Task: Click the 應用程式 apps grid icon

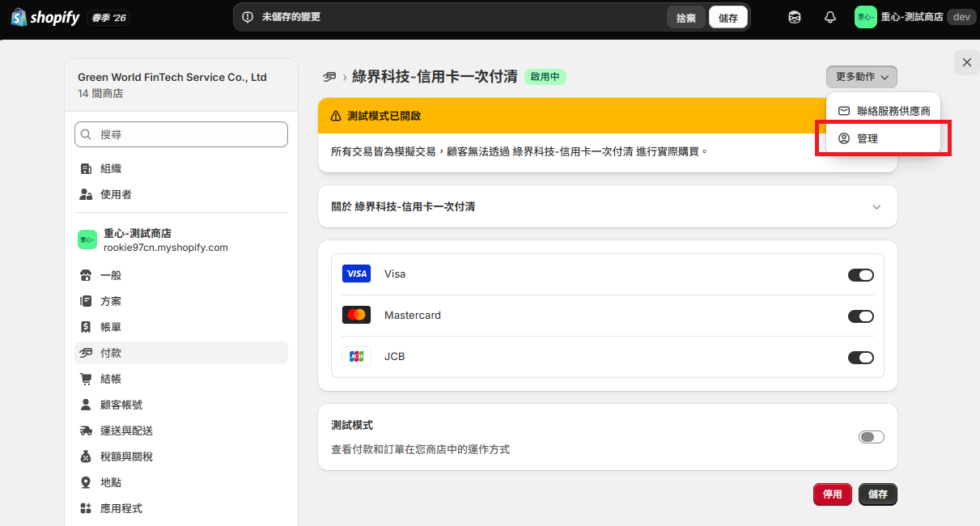Action: pos(86,508)
